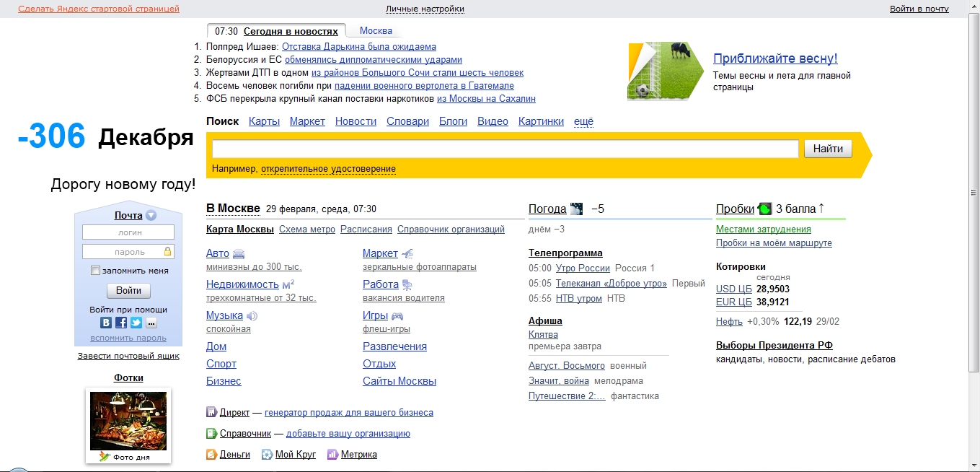Open the Расписания link

(x=366, y=230)
